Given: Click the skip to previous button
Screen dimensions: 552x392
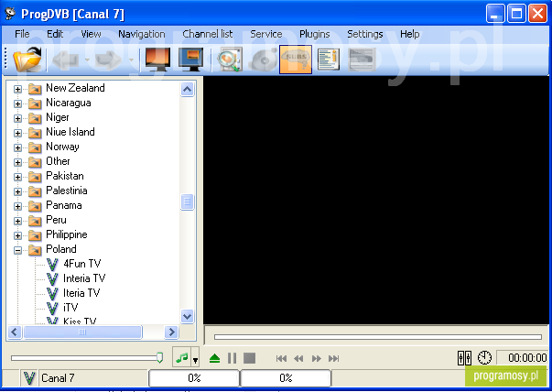Looking at the screenshot, I should [281, 358].
